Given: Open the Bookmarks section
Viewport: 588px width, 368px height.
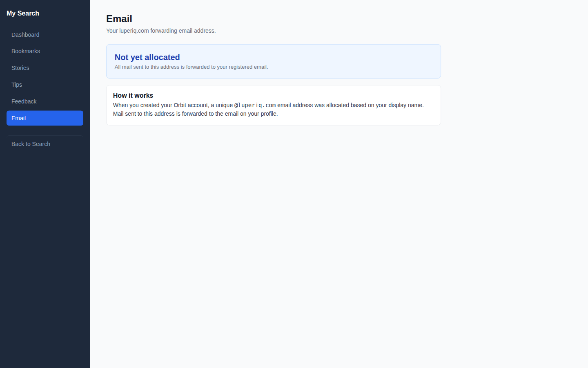Looking at the screenshot, I should coord(26,51).
